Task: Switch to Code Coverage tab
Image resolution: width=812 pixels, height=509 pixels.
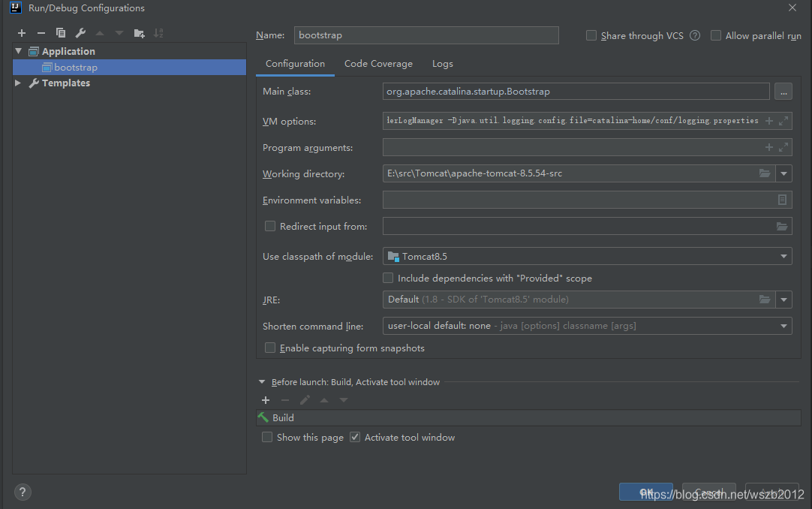Action: (x=378, y=64)
